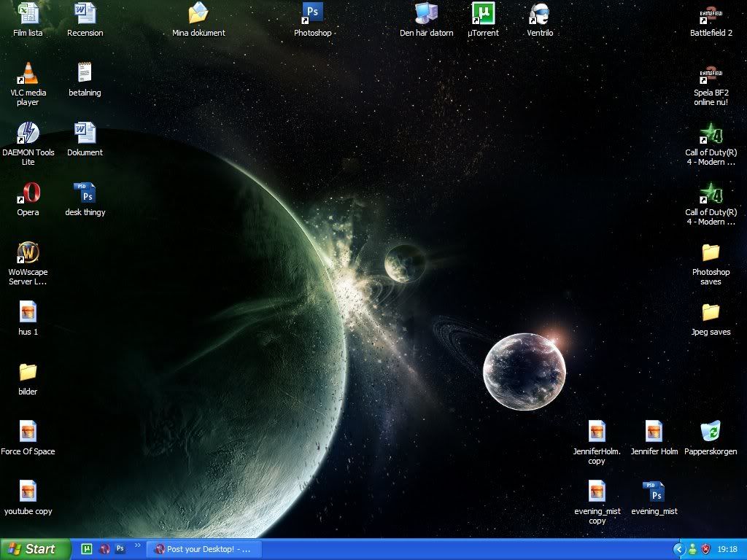Image resolution: width=747 pixels, height=560 pixels.
Task: Show hidden system tray icons
Action: [x=678, y=549]
